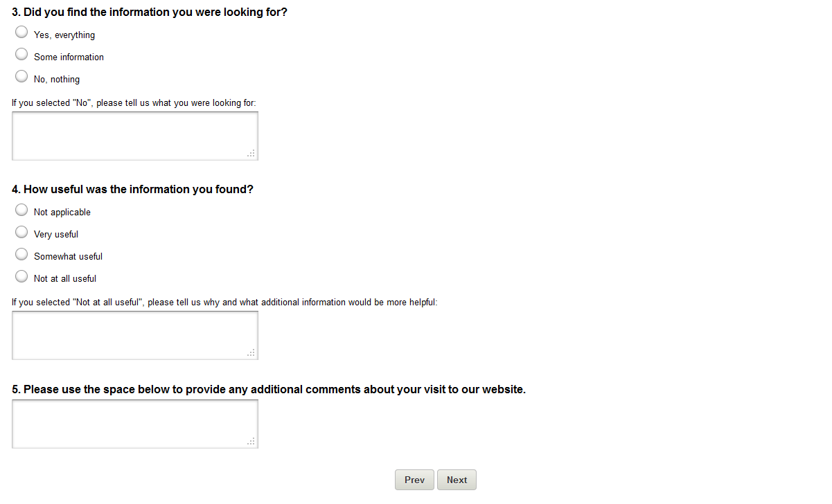Screen dimensions: 832x504
Task: Click the question 5 additional comments heading
Action: [269, 389]
